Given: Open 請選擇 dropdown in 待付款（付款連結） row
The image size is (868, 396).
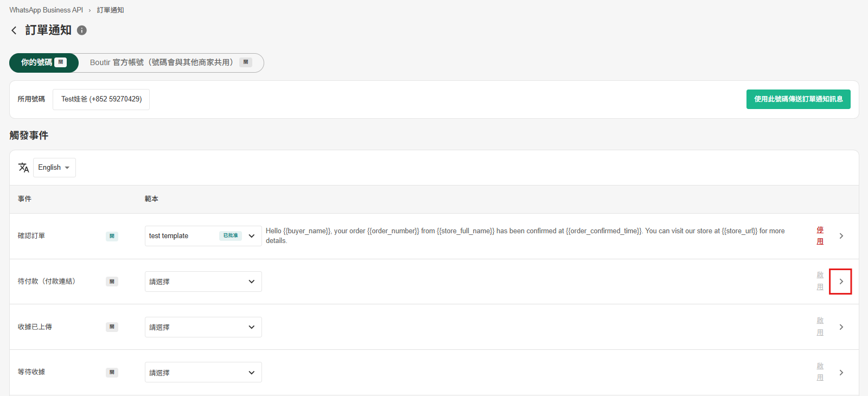Looking at the screenshot, I should click(203, 282).
